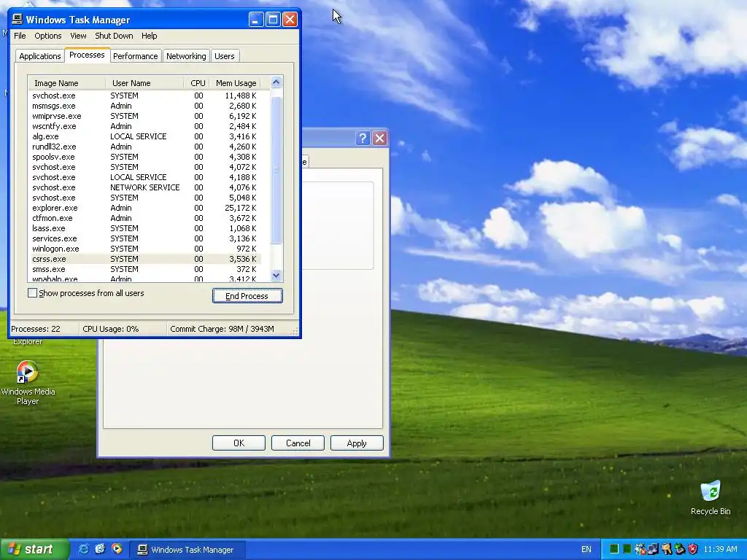Open the File menu

20,36
